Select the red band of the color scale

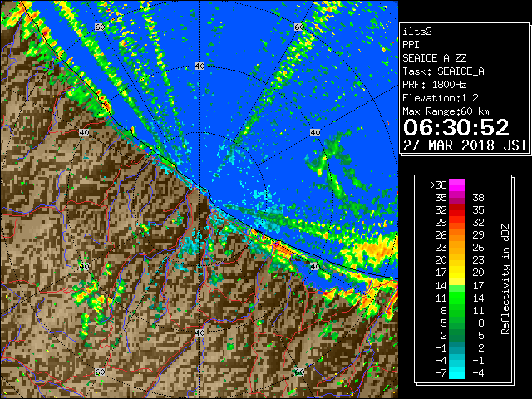click(457, 209)
